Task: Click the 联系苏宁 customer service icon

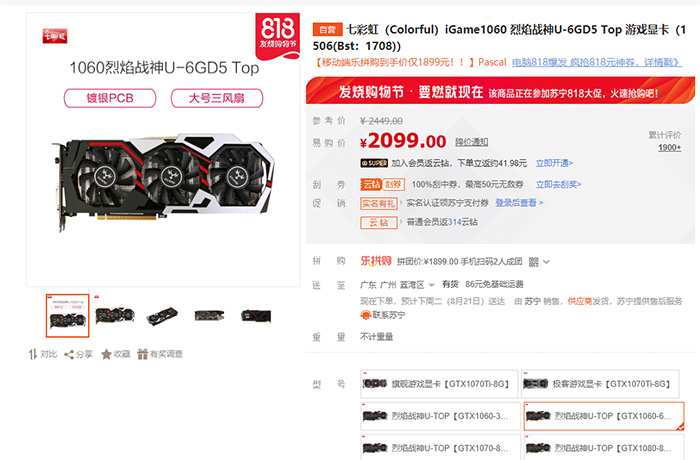Action: point(366,315)
